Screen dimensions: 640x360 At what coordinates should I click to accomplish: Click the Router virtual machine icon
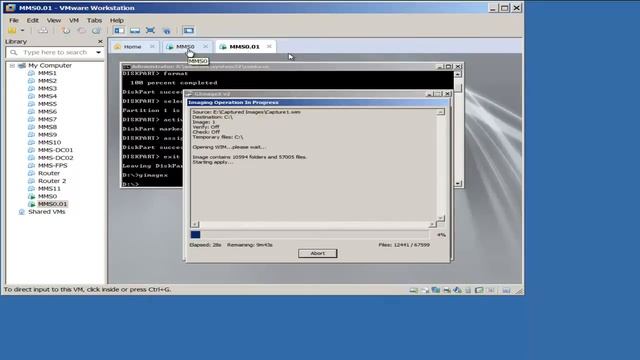tap(31, 173)
